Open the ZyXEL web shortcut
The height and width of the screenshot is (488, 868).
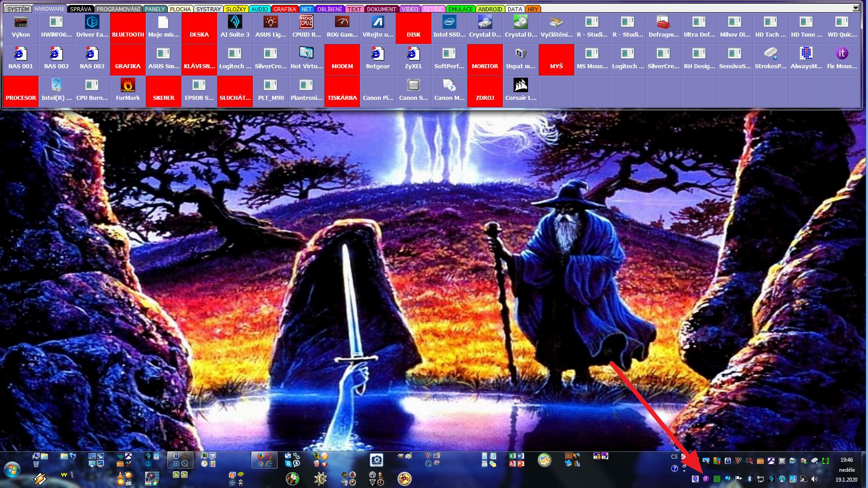[x=414, y=60]
